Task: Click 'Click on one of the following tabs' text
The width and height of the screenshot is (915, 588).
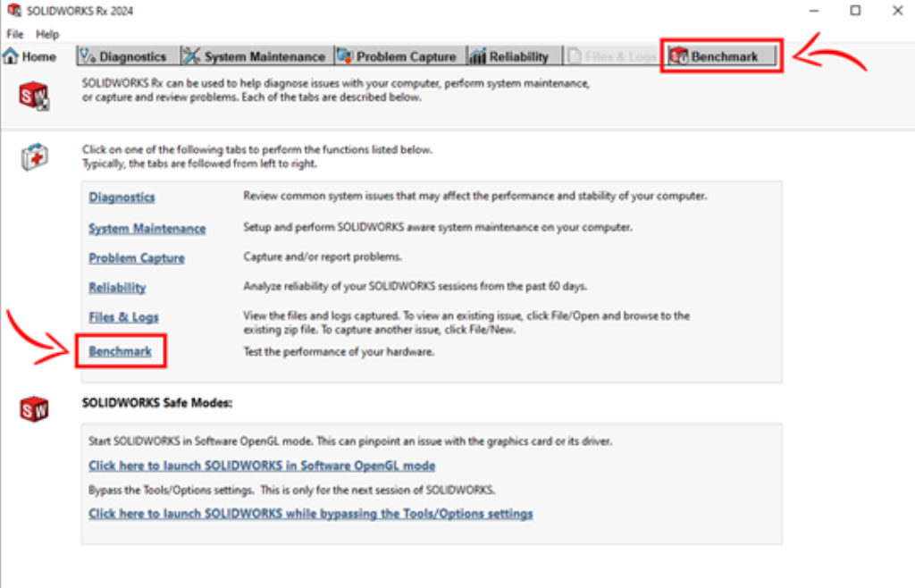Action: [256, 156]
